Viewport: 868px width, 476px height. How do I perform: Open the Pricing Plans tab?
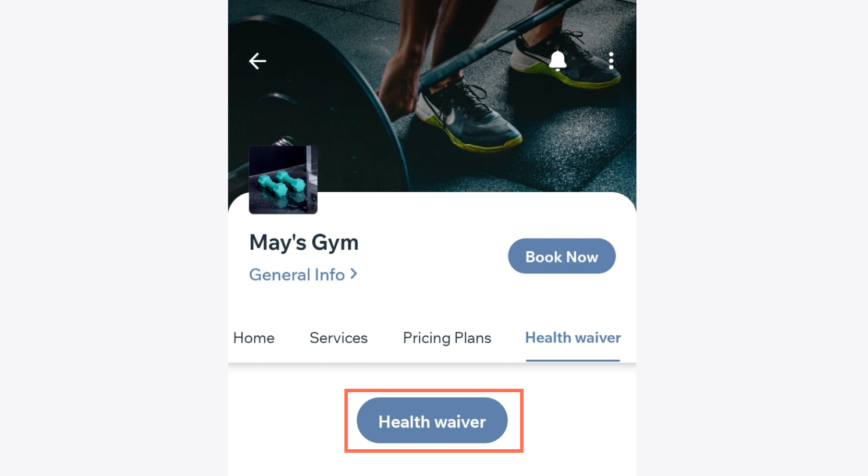click(447, 338)
